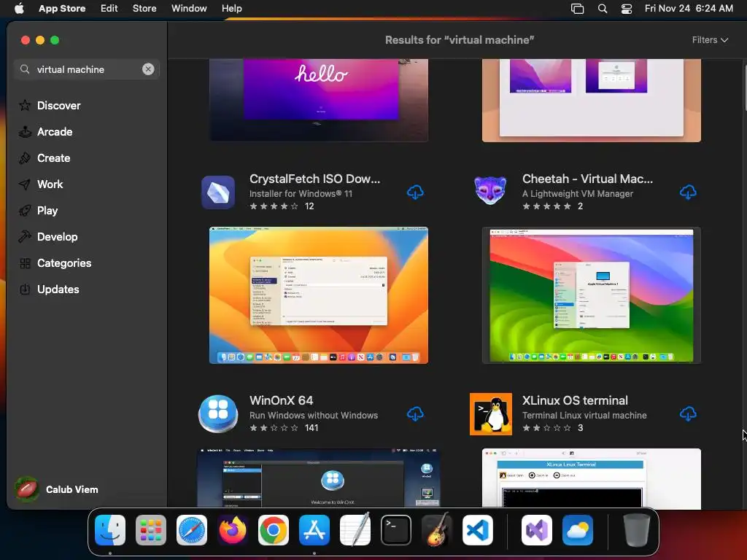Open Spotlight search in menu bar
This screenshot has width=747, height=560.
[602, 8]
